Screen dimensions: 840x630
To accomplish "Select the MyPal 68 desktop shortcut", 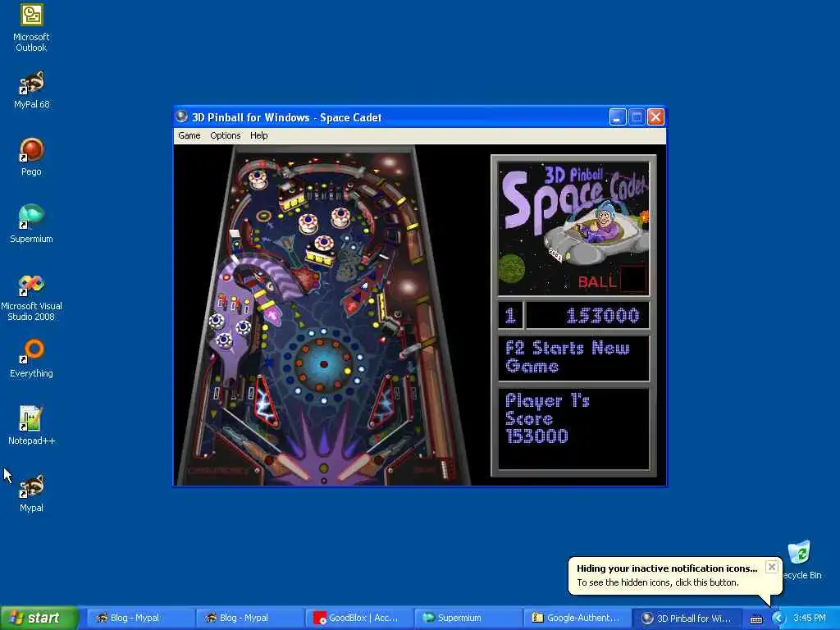I will point(31,90).
